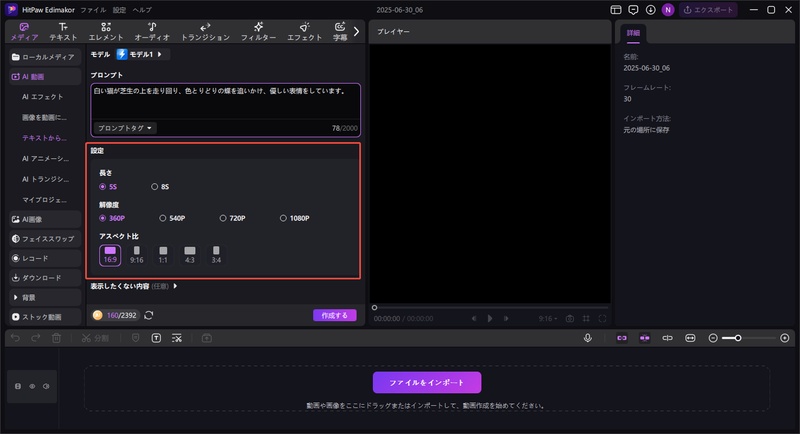Open フェイススワップ in sidebar
Viewport: 800px width, 434px height.
[x=45, y=239]
